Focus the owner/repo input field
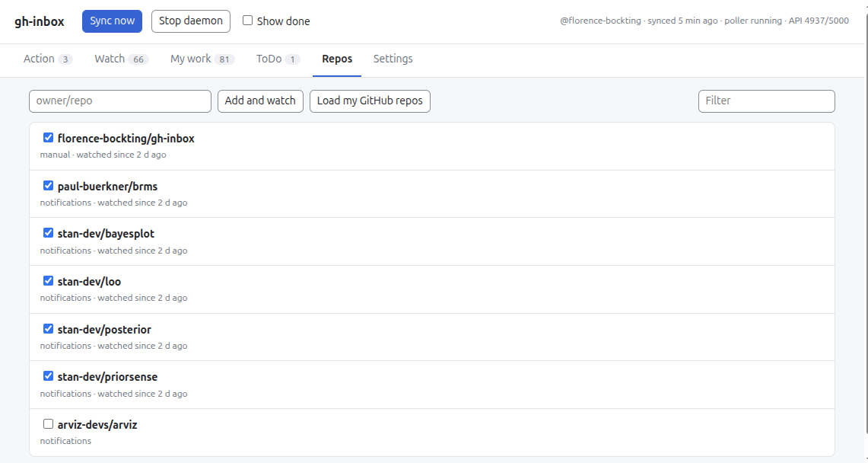Viewport: 868px width, 463px height. point(120,101)
